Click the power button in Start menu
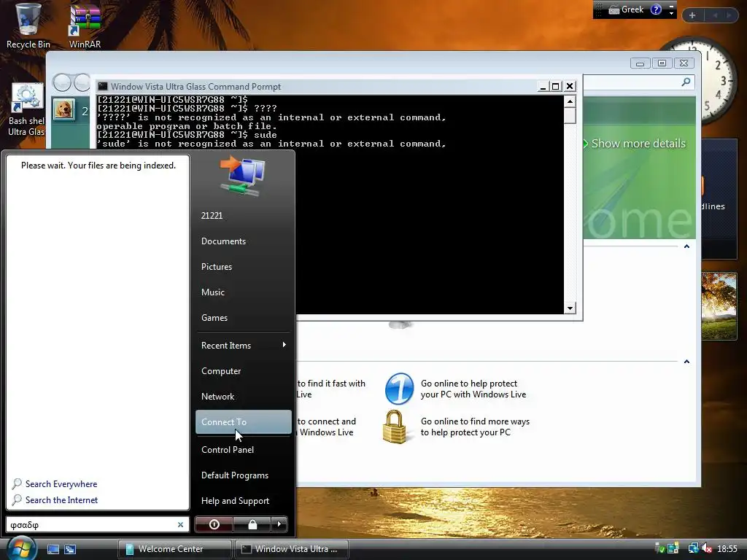 [214, 524]
